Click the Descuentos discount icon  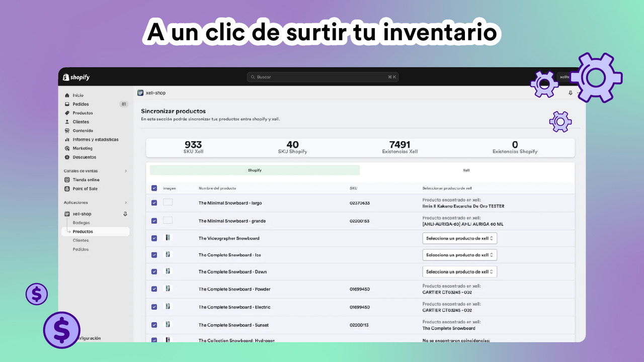coord(67,157)
